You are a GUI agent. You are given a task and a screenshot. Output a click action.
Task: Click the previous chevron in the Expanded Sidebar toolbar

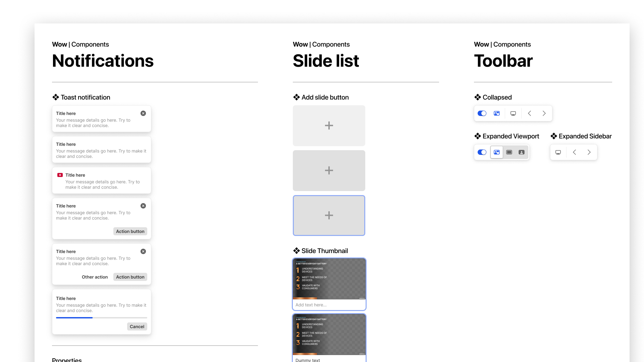pyautogui.click(x=574, y=152)
